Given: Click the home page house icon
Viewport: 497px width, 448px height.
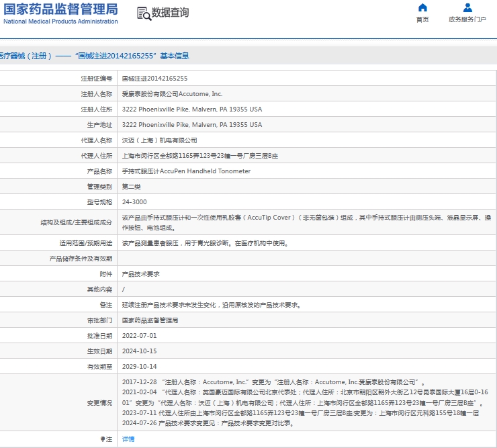Looking at the screenshot, I should click(422, 7).
